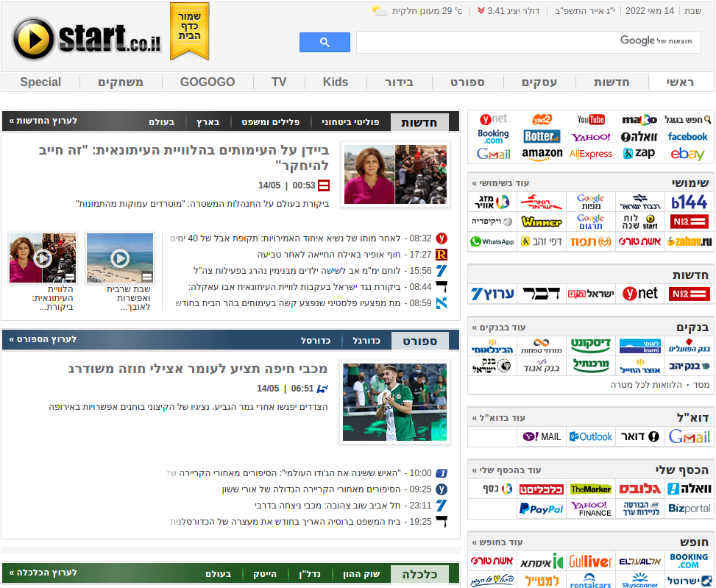Open the zap shortcut icon
This screenshot has height=588, width=716.
639,153
